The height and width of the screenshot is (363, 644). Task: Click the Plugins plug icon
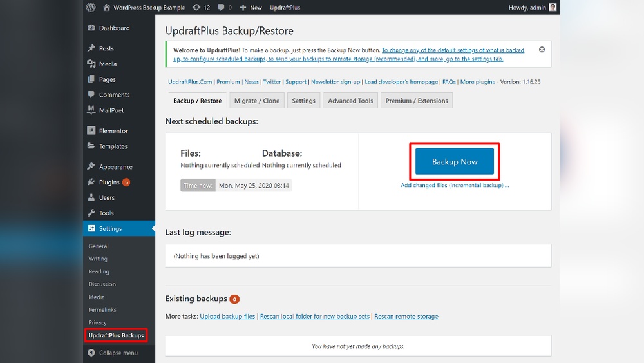point(91,182)
